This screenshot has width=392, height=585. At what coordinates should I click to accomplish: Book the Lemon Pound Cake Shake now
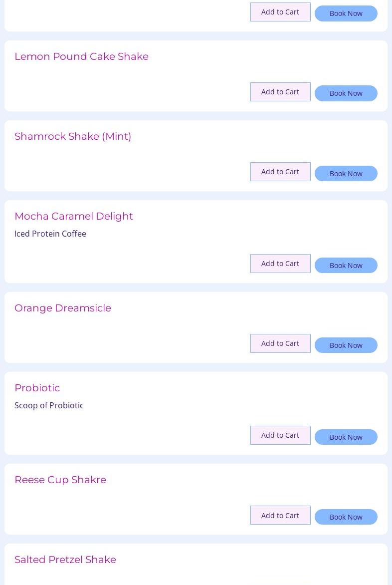tap(346, 93)
